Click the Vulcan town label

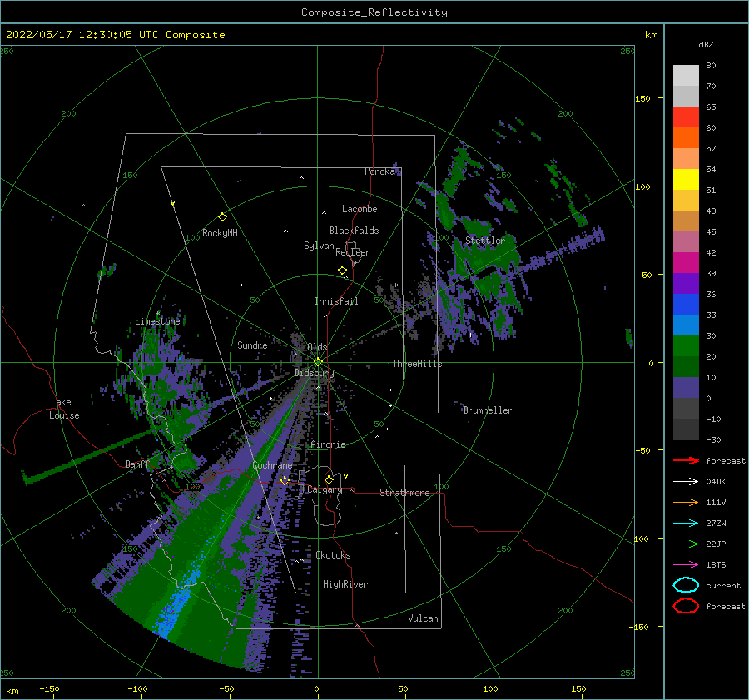[423, 618]
